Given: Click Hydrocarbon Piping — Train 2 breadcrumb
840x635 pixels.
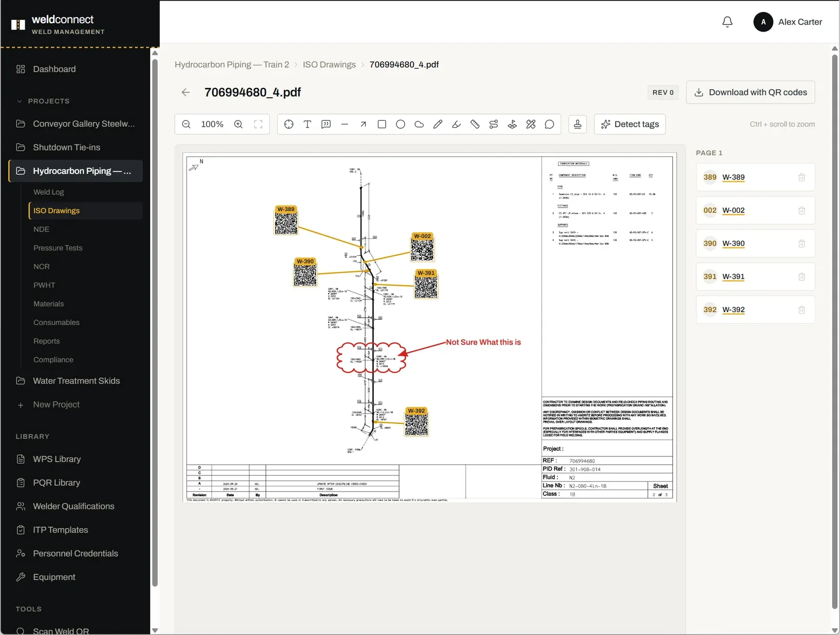Looking at the screenshot, I should 232,65.
